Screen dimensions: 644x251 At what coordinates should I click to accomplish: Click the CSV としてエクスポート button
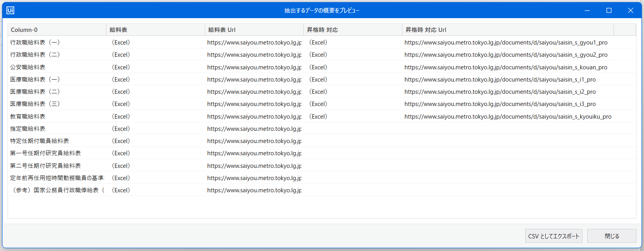point(554,236)
